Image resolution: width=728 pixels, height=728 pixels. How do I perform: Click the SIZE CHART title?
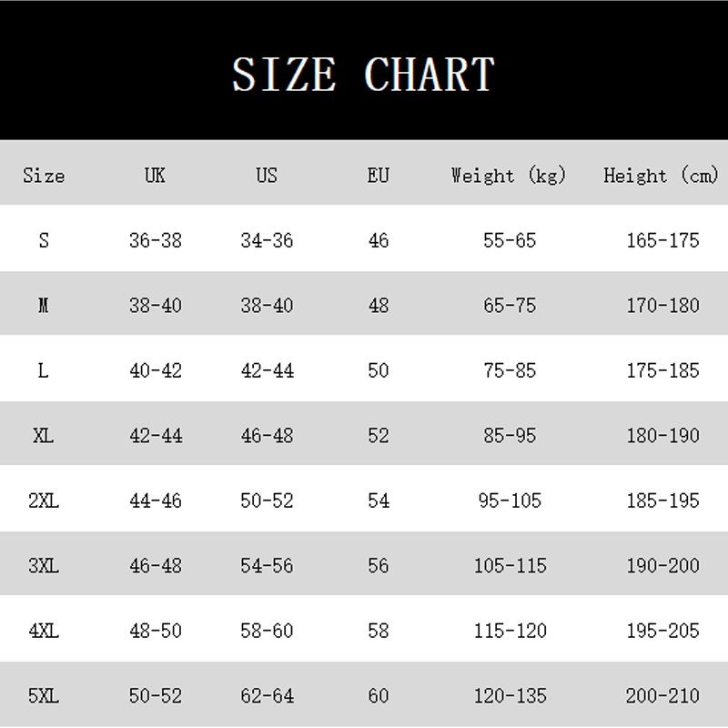tap(363, 75)
